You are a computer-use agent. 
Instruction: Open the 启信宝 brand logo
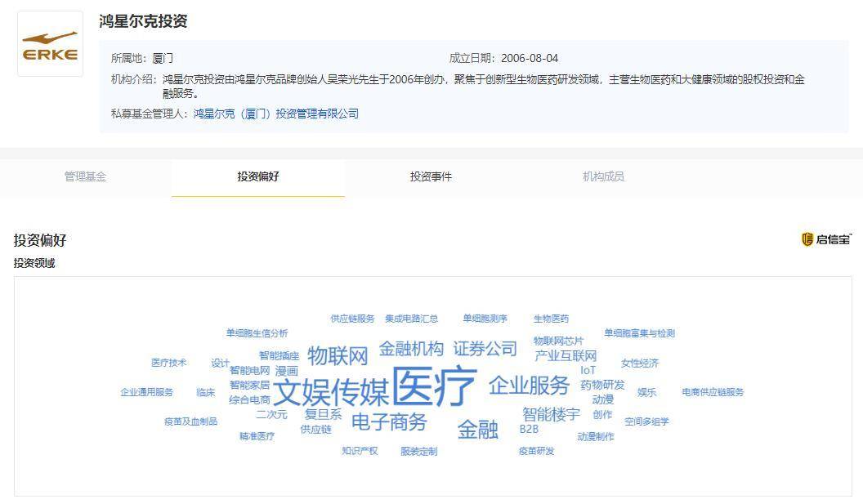[x=826, y=239]
